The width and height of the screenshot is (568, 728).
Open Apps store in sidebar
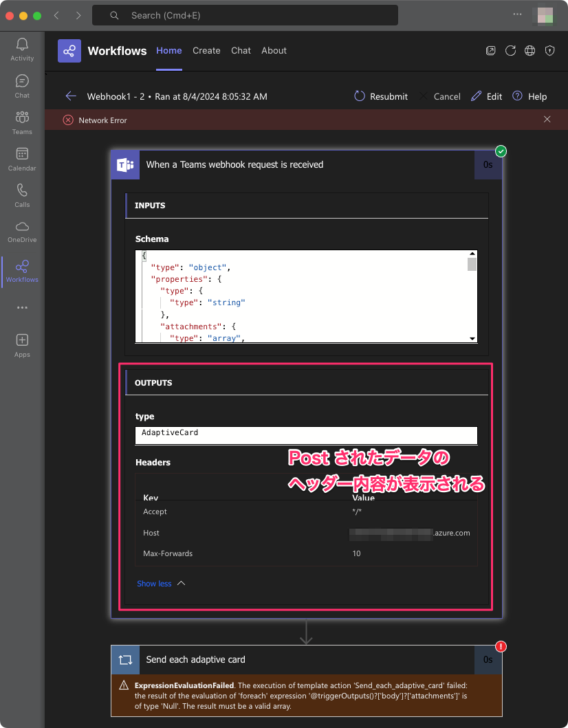point(22,345)
